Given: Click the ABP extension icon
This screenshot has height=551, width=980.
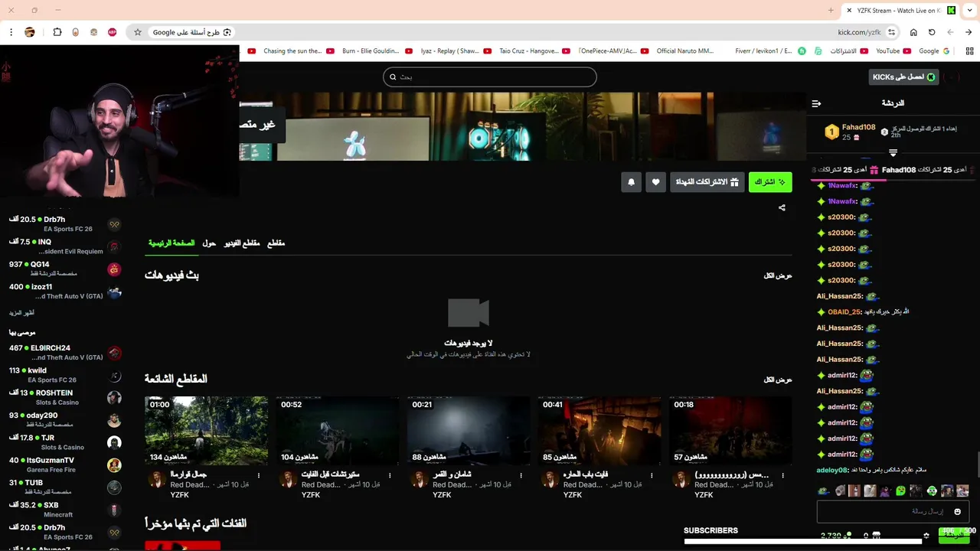Looking at the screenshot, I should click(x=112, y=32).
